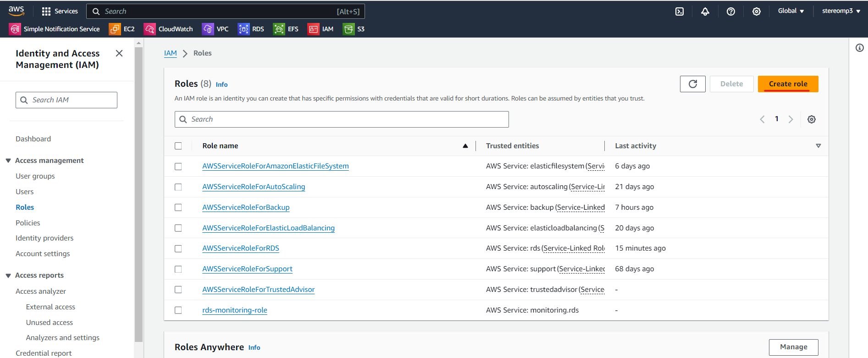
Task: Click the roles Search filter field
Action: [342, 119]
